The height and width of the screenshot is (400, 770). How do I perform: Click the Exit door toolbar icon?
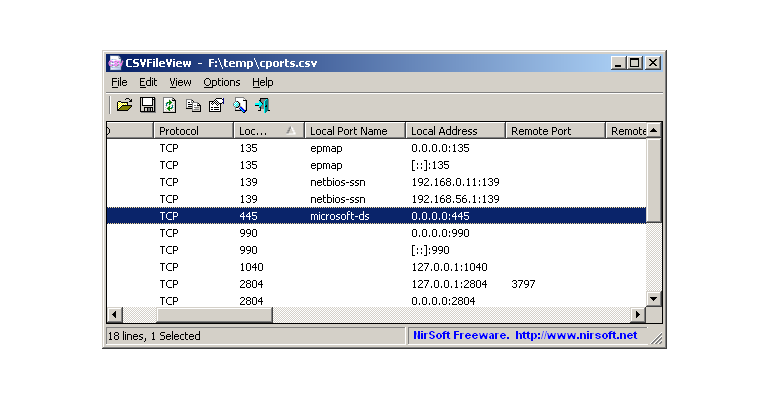click(263, 105)
